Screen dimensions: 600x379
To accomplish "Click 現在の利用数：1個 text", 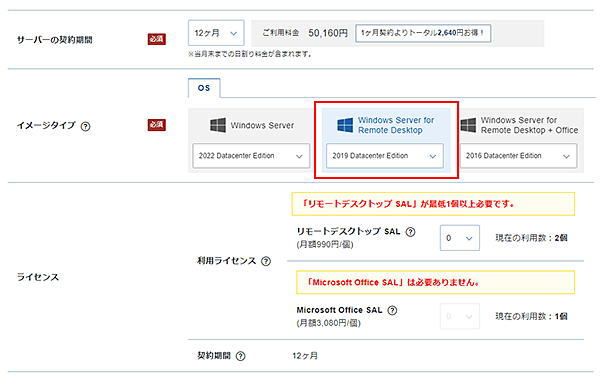I will click(531, 316).
